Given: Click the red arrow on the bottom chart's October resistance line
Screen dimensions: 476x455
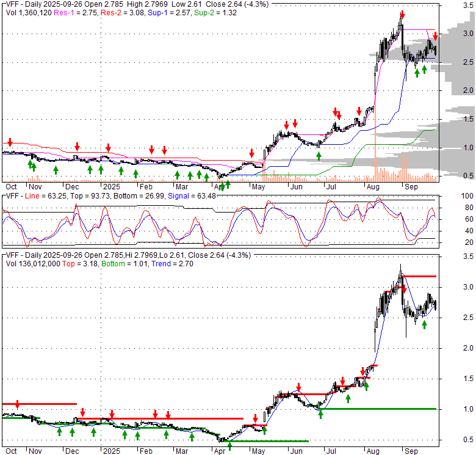Looking at the screenshot, I should click(17, 404).
